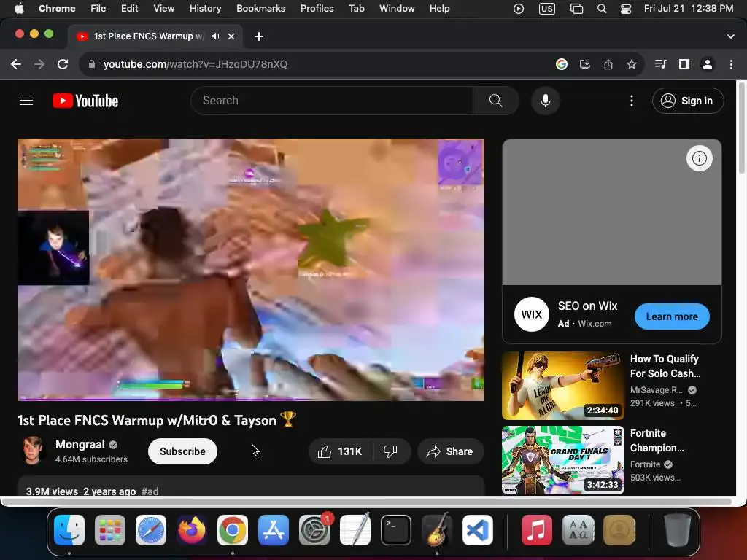Open the History menu
Image resolution: width=747 pixels, height=560 pixels.
pyautogui.click(x=205, y=9)
